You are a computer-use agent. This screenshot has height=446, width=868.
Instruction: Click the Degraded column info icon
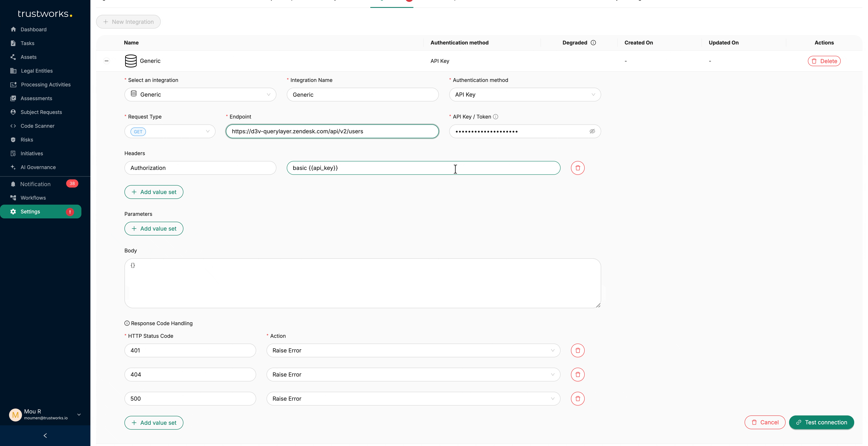[x=593, y=42]
